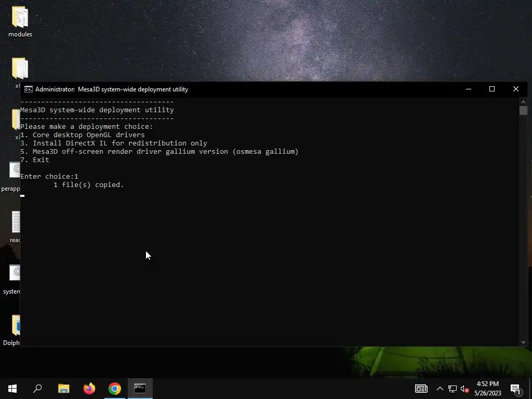Open taskbar Search magnifier
Screen dimensions: 532x399
point(37,389)
